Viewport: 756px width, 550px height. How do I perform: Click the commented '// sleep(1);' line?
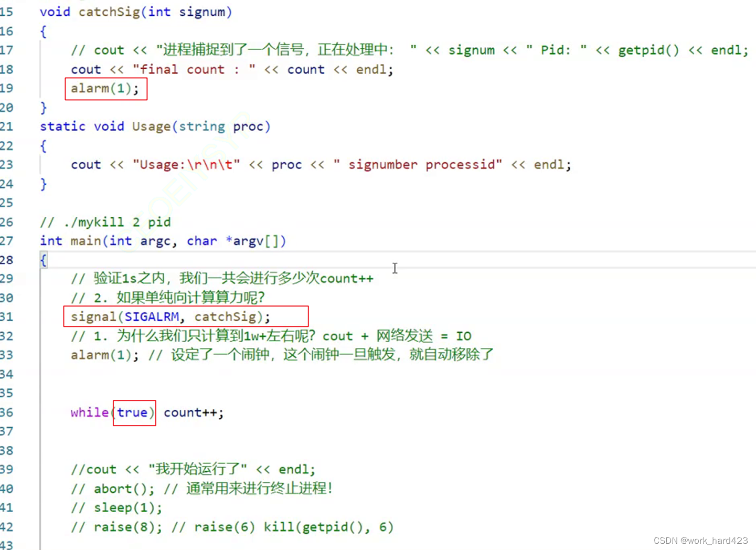[116, 508]
